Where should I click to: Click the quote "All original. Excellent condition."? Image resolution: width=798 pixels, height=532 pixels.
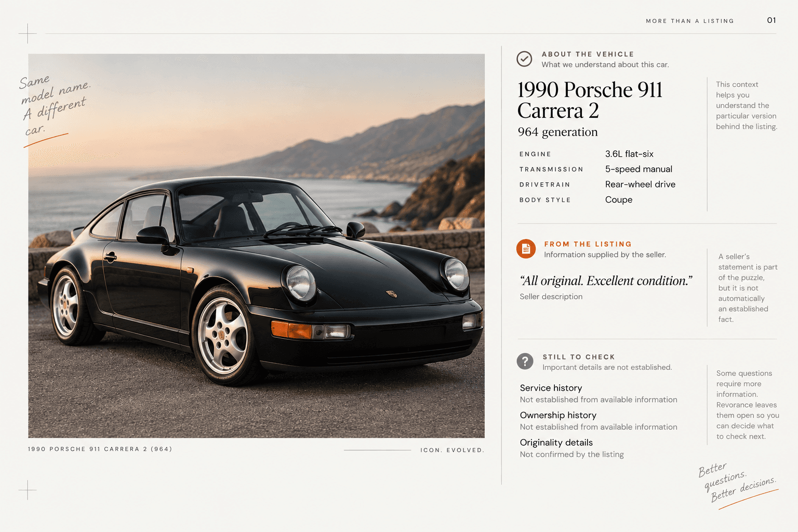606,281
